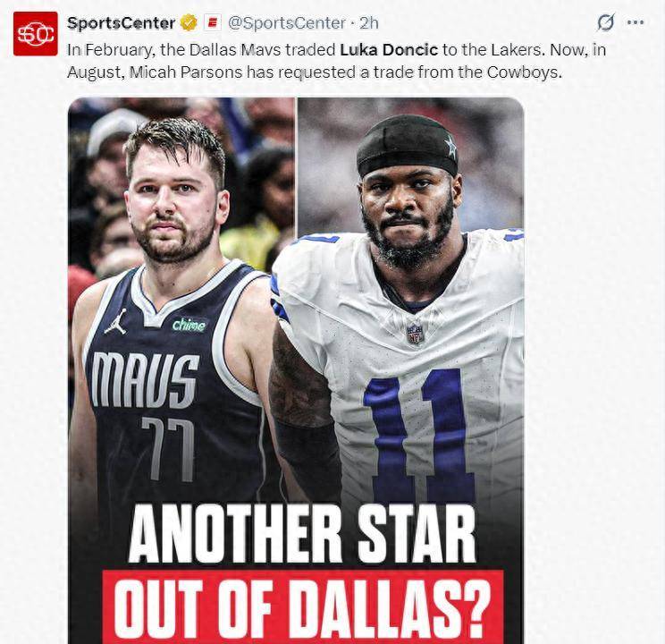
Task: Click the ANOTHER STAR headline text
Action: 302,535
